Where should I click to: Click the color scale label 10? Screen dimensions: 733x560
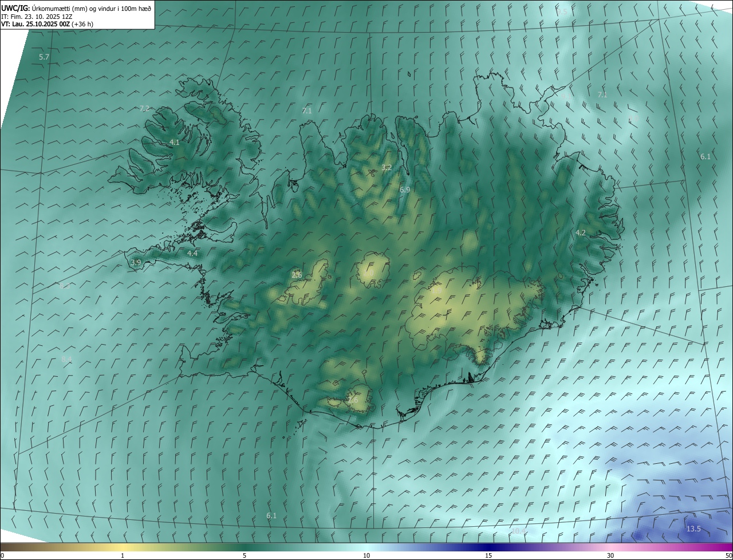click(x=366, y=555)
